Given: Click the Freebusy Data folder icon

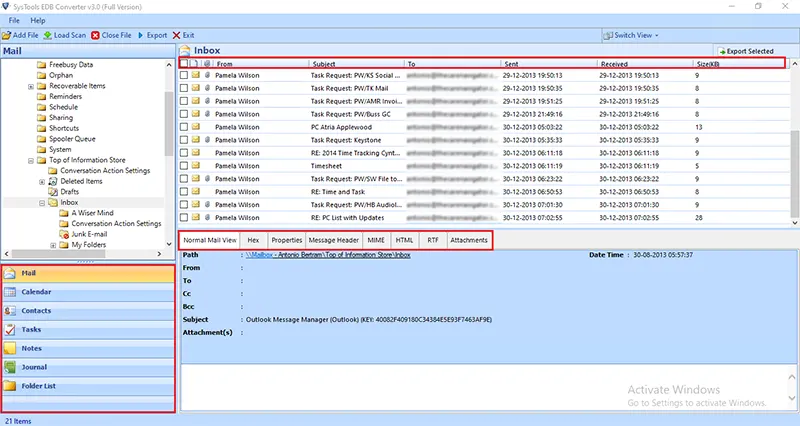Looking at the screenshot, I should pos(42,65).
